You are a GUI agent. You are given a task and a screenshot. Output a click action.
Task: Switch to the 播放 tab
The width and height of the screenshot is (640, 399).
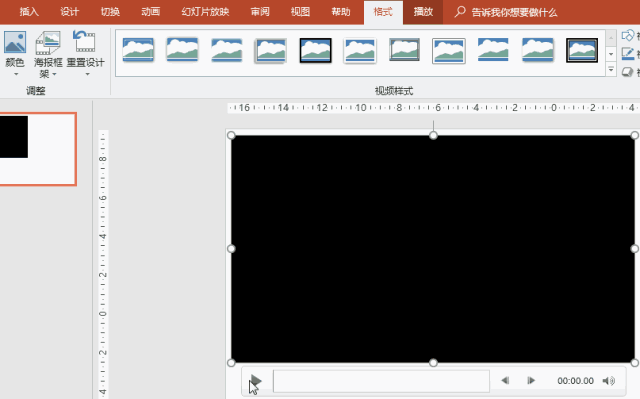[x=423, y=12]
